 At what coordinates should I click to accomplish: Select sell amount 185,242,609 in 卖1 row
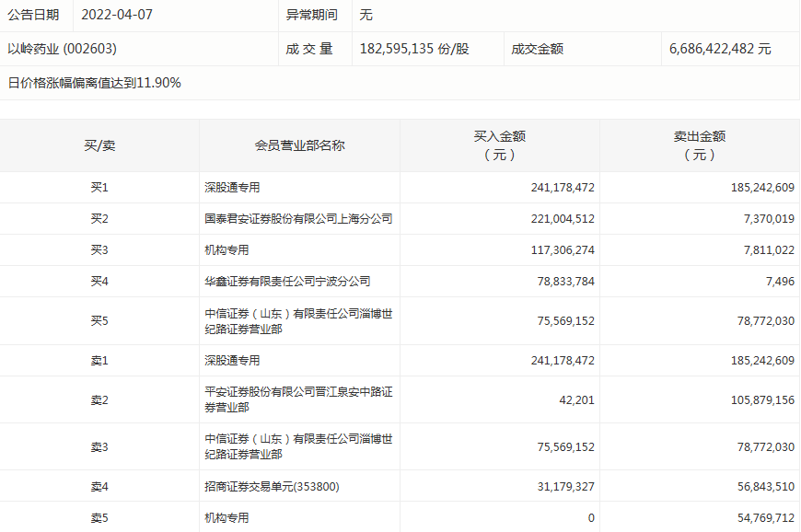[x=762, y=361]
